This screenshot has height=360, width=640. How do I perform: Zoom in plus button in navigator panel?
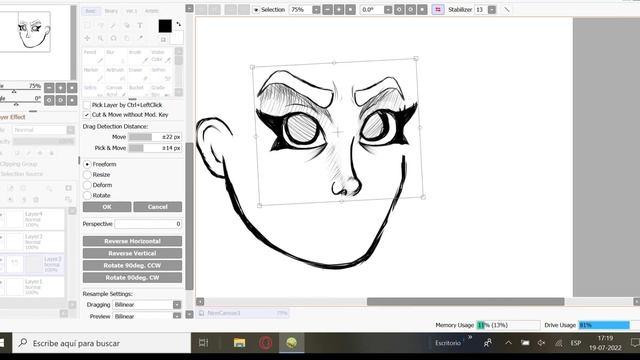coord(60,87)
